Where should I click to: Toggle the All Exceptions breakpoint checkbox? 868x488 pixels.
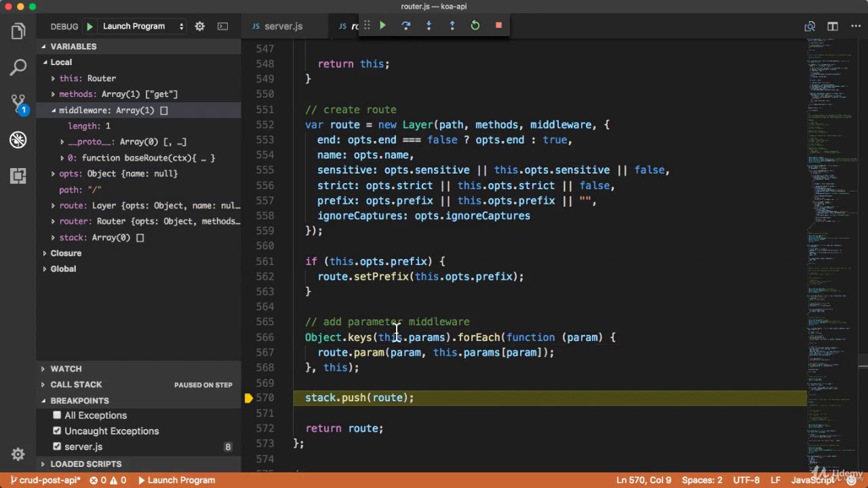pyautogui.click(x=57, y=415)
